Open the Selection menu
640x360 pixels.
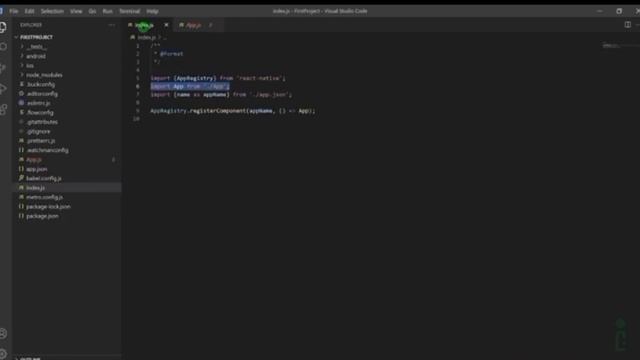[52, 11]
